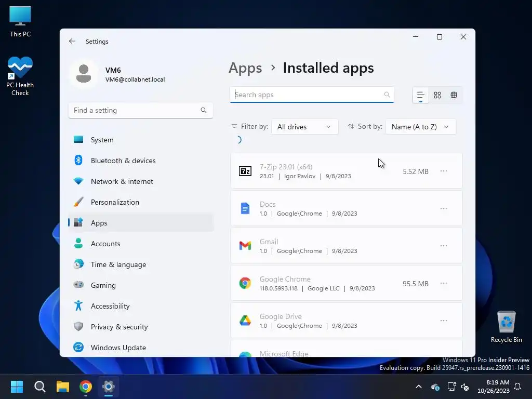This screenshot has width=532, height=399.
Task: Click the Google Chrome app name
Action: [285, 279]
